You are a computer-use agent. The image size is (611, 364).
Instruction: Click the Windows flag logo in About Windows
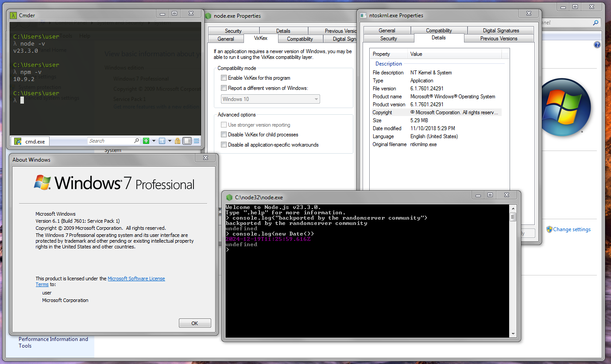coord(43,182)
